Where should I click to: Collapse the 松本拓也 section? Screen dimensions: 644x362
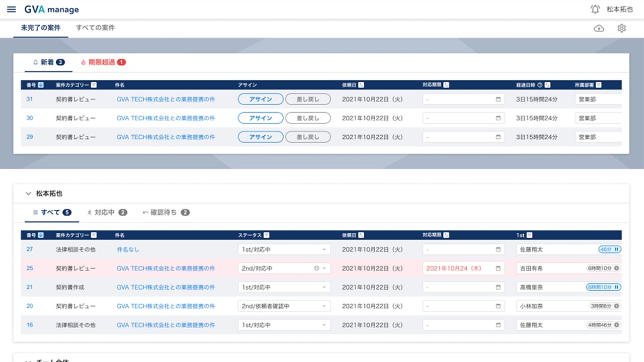pos(28,194)
